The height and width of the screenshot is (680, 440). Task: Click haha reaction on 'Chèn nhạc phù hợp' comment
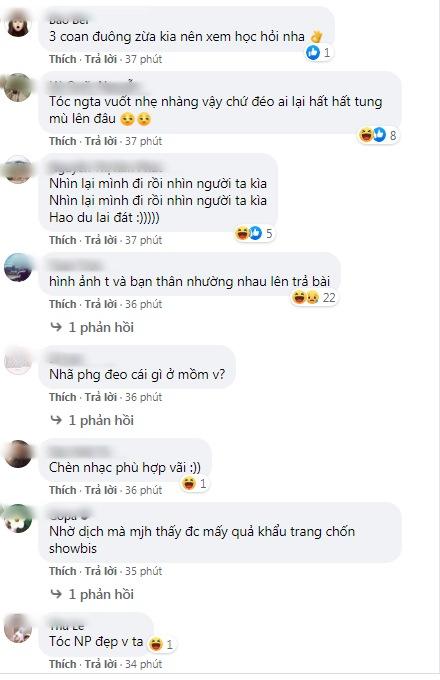click(189, 483)
